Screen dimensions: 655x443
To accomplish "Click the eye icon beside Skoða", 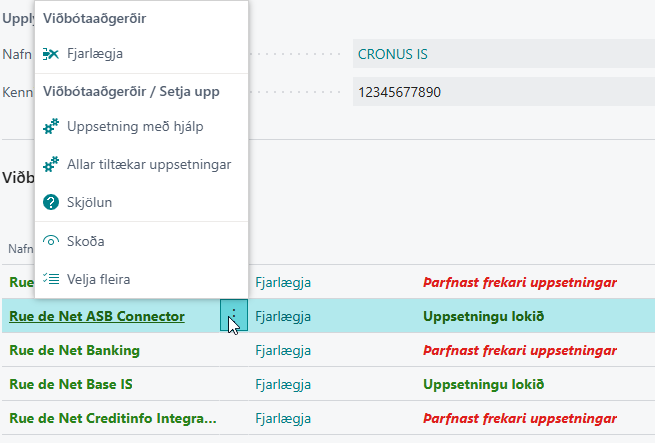I will click(x=52, y=241).
